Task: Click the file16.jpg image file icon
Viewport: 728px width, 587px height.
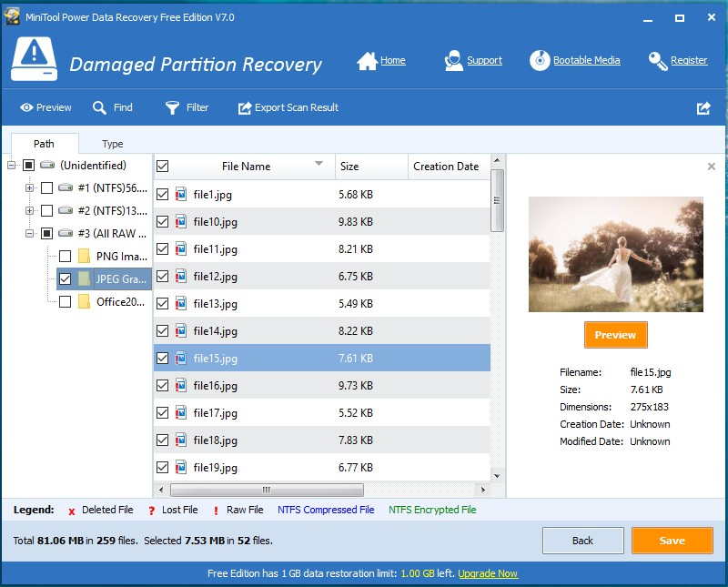Action: tap(181, 386)
